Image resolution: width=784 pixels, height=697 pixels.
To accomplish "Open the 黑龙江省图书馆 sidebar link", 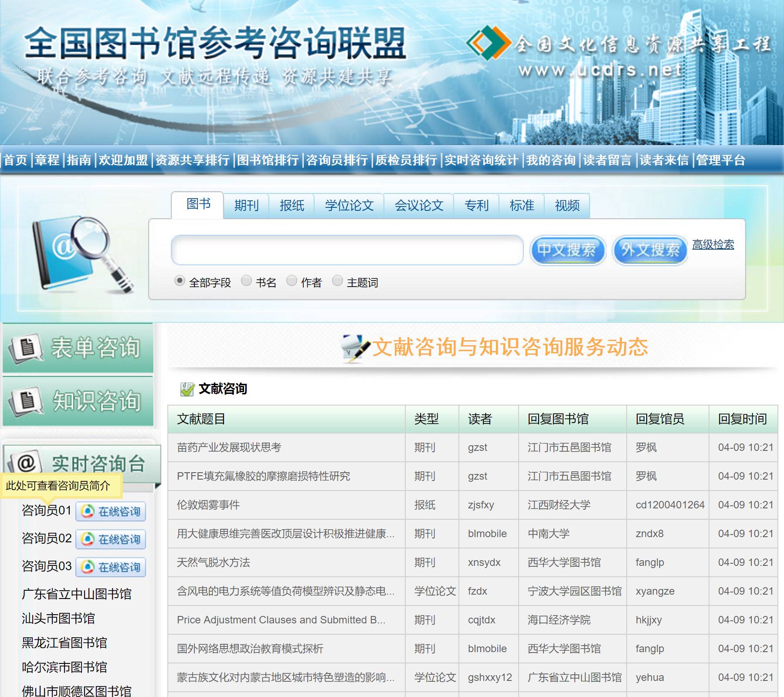I will coord(64,643).
